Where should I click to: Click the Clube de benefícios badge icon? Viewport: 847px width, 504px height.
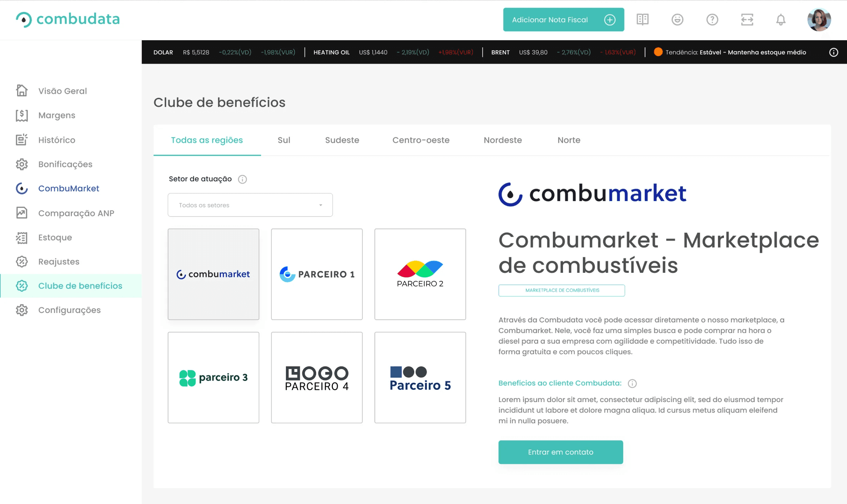tap(21, 286)
